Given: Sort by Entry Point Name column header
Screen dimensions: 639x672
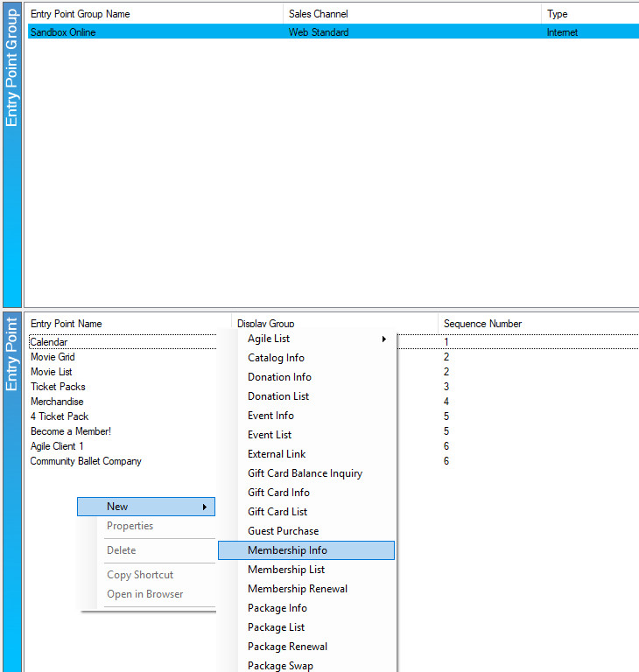Looking at the screenshot, I should tap(67, 324).
